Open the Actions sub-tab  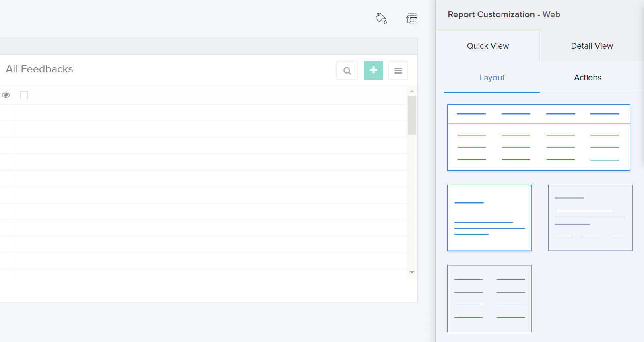[x=588, y=78]
